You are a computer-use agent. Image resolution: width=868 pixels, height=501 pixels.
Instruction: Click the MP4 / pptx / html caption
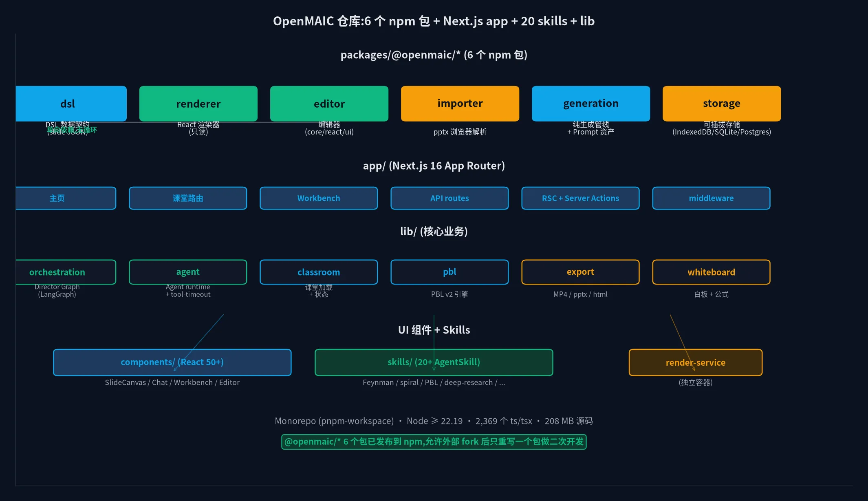coord(580,294)
